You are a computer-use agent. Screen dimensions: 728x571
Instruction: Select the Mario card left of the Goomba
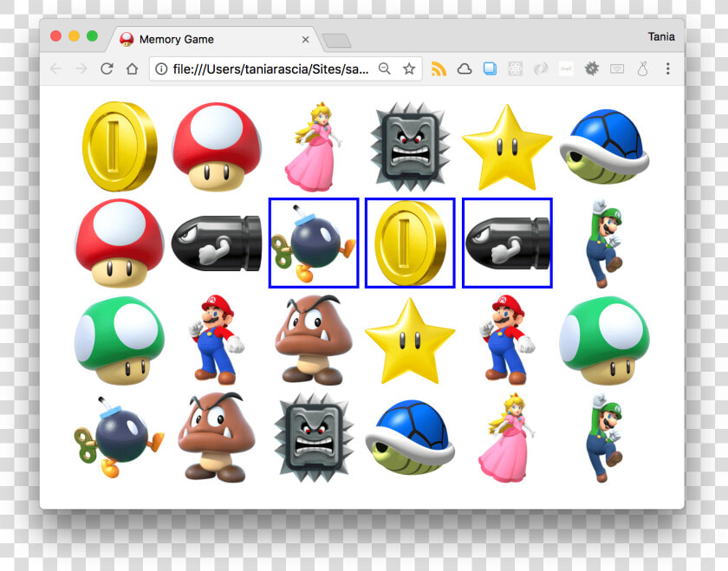coord(217,341)
